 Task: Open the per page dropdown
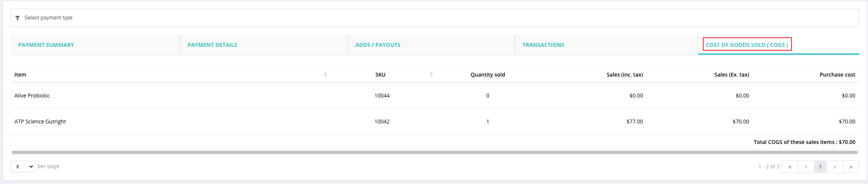(x=22, y=166)
